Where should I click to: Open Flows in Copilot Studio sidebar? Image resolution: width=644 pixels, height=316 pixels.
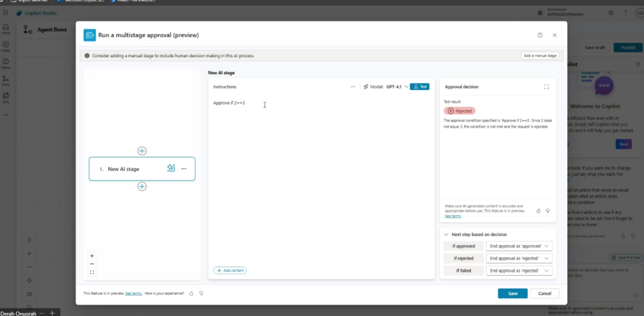(6, 80)
